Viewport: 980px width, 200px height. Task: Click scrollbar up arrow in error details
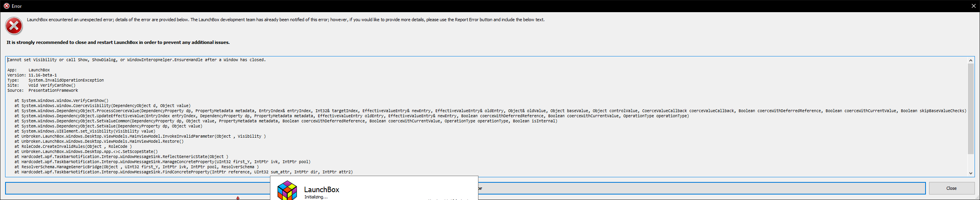(971, 60)
